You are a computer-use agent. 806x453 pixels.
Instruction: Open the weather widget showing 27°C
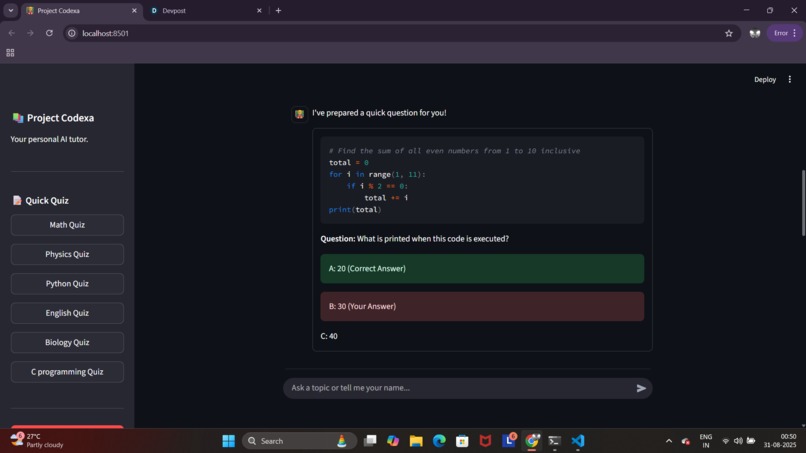pyautogui.click(x=37, y=441)
